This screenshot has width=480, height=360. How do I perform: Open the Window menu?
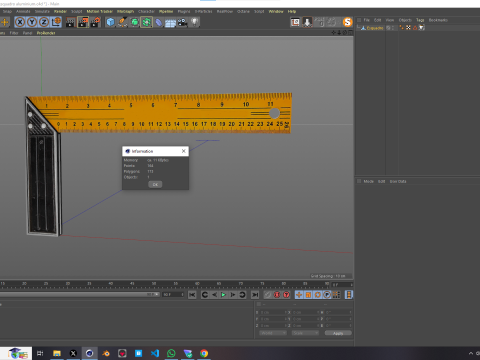276,11
